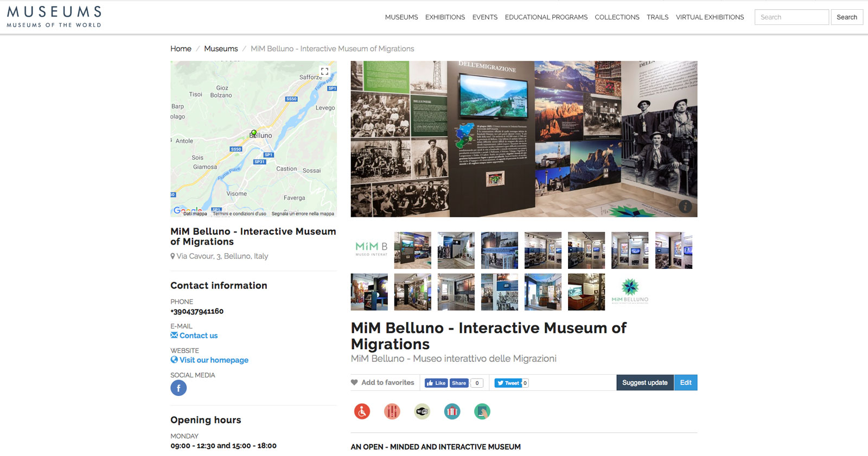Click the Contact us email link

tap(198, 336)
